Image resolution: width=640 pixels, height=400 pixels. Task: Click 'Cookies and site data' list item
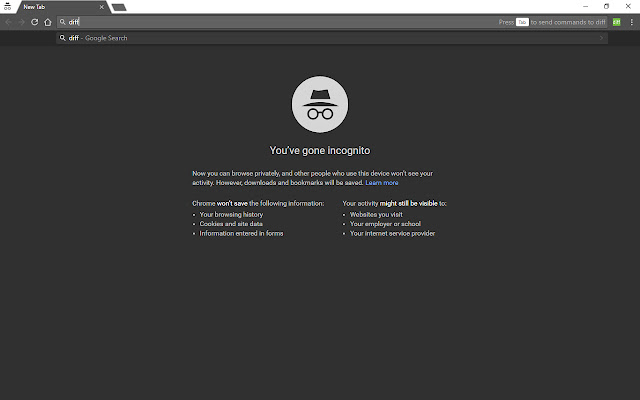[231, 224]
